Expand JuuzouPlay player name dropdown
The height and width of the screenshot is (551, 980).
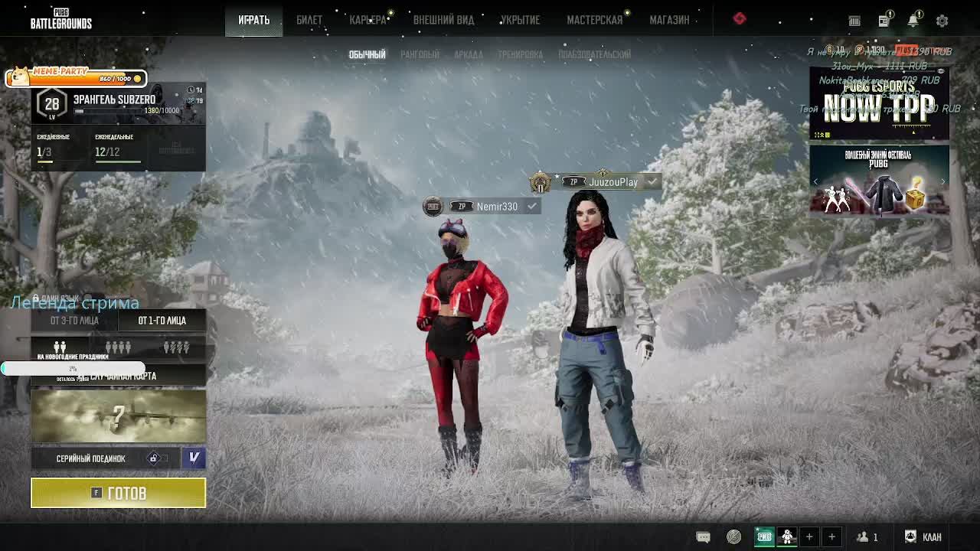[652, 181]
